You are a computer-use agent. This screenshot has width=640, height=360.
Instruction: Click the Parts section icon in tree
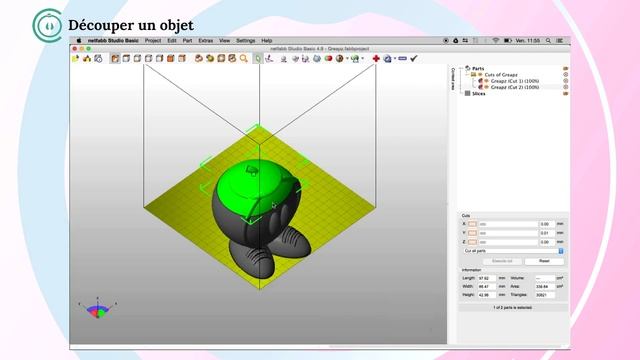click(x=468, y=69)
